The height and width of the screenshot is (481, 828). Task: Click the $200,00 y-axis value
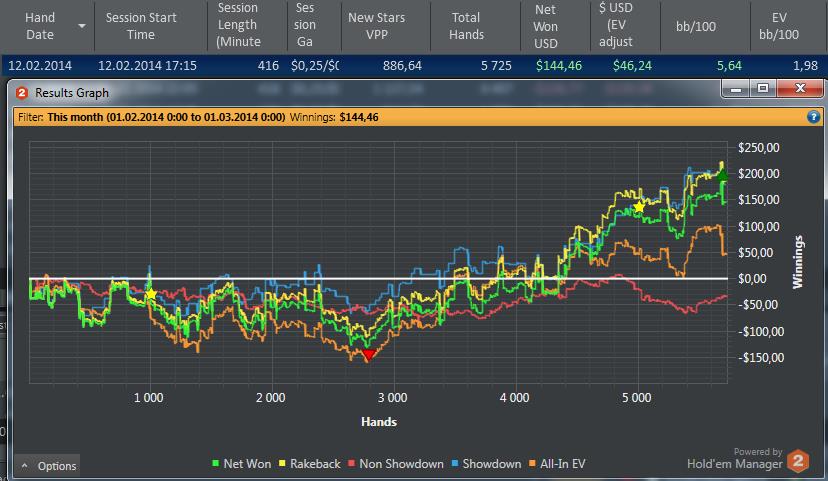click(758, 173)
